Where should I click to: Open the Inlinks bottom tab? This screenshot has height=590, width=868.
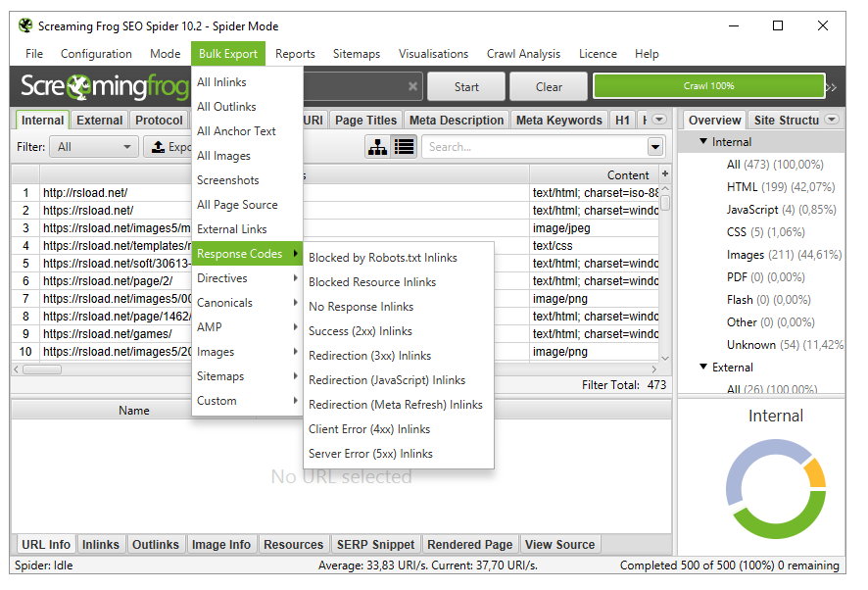click(x=101, y=545)
